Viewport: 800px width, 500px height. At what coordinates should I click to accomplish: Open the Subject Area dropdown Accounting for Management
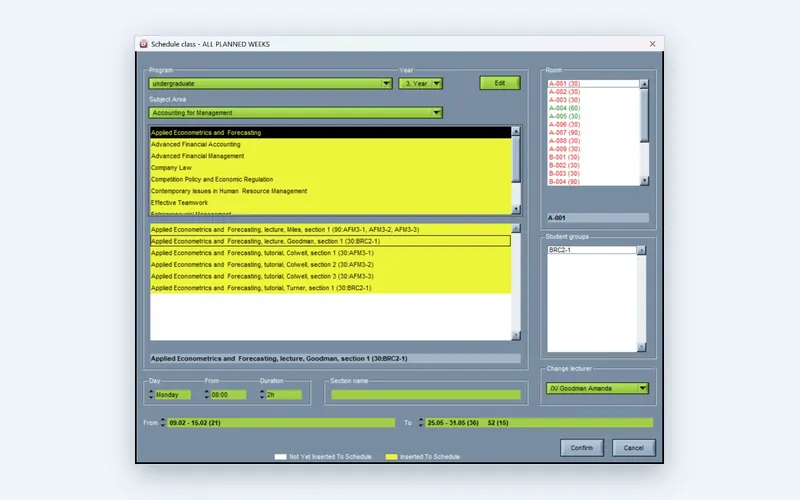[295, 112]
